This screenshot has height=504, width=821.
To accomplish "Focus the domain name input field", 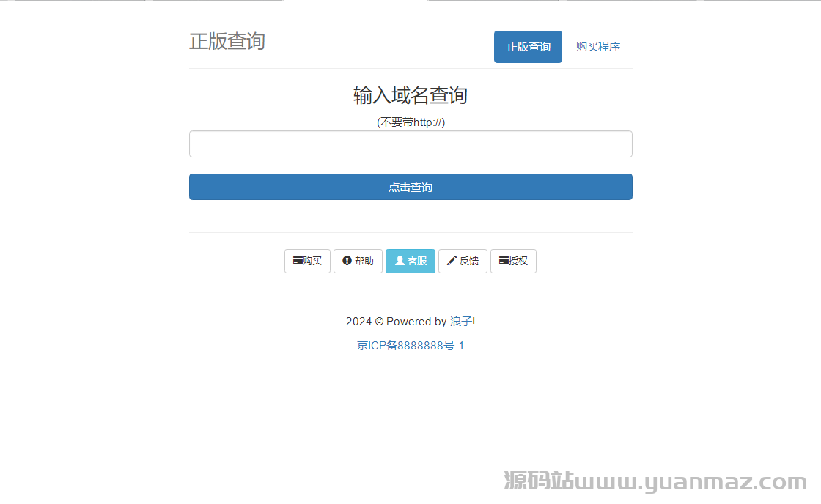I will tap(410, 144).
